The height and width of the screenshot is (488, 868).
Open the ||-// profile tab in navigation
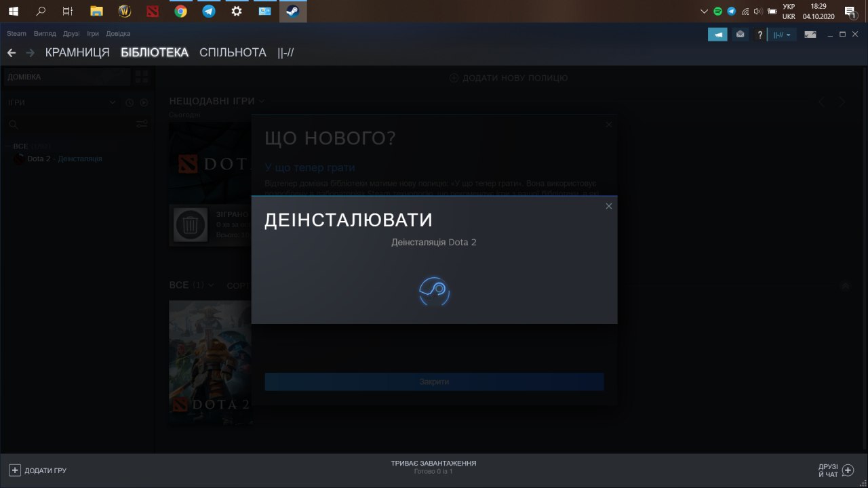tap(285, 53)
